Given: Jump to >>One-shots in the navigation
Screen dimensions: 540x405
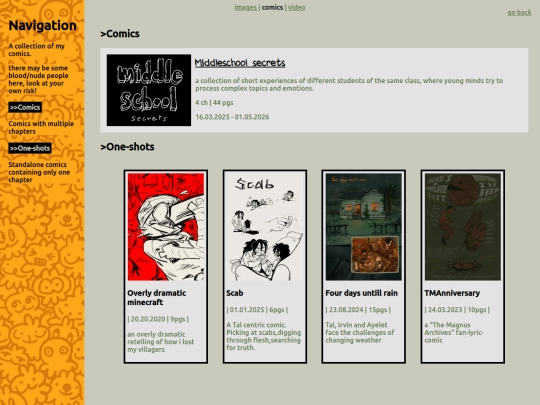Looking at the screenshot, I should coord(30,148).
